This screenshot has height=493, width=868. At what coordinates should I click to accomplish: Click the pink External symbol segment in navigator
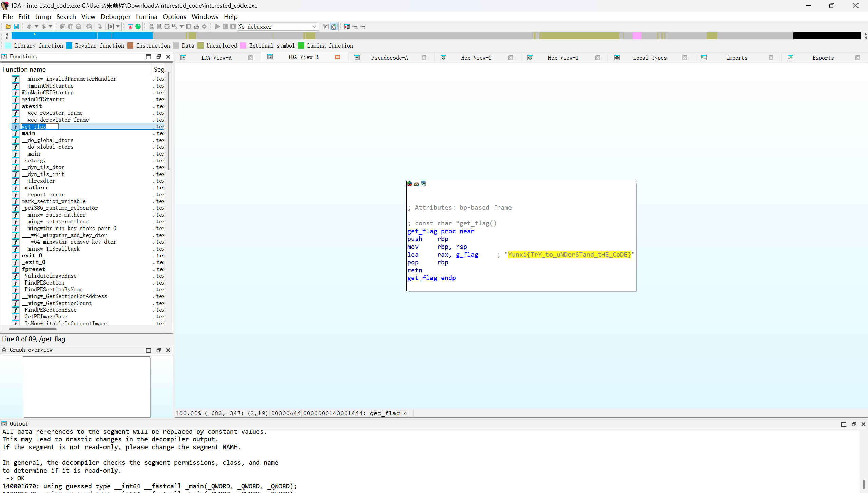point(637,36)
